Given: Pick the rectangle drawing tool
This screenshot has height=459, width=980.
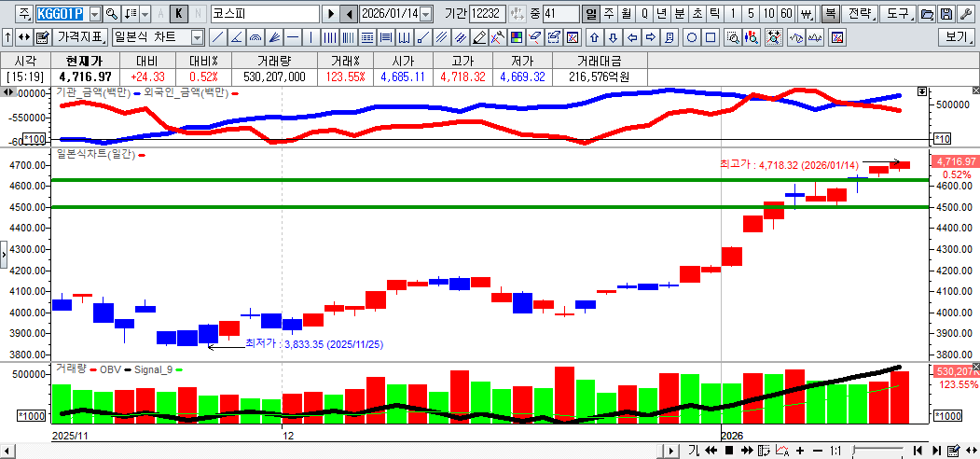Looking at the screenshot, I should [x=711, y=37].
